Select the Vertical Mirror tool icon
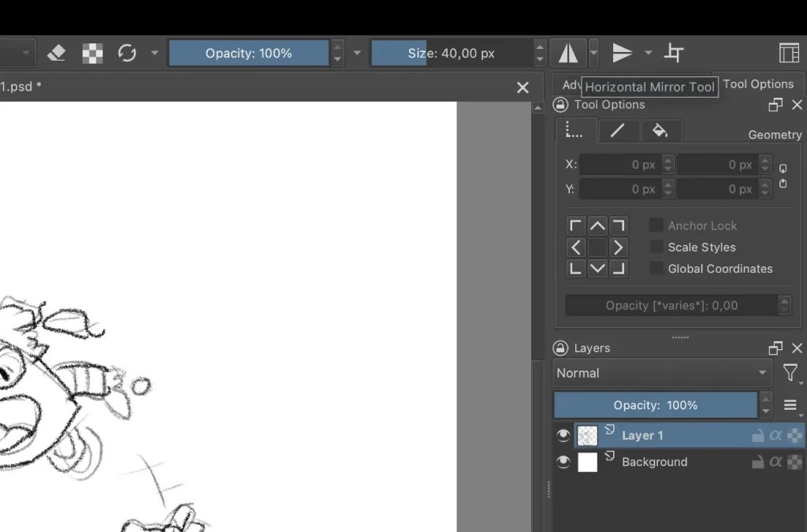807x532 pixels. coord(622,52)
